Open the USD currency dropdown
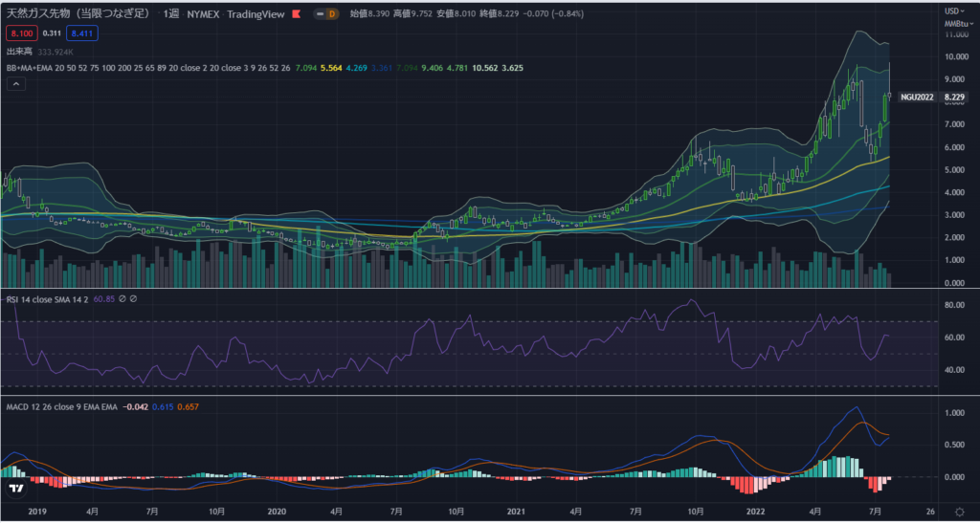The height and width of the screenshot is (523, 980). pos(952,11)
